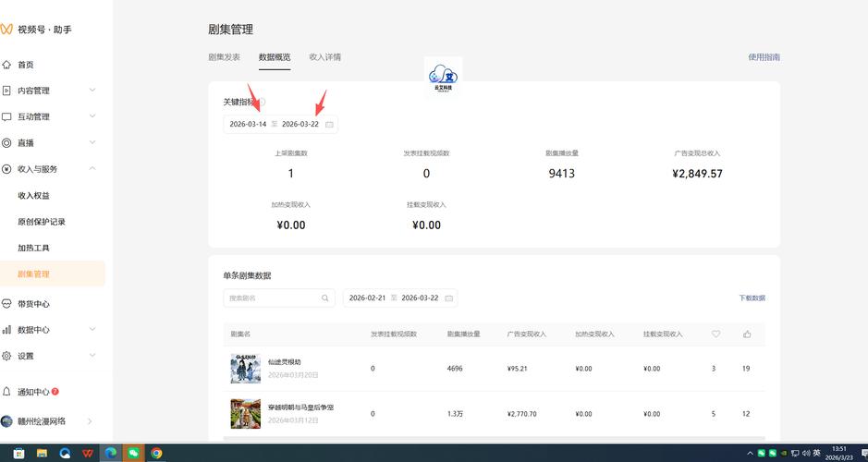This screenshot has height=462, width=868.
Task: Click the 英 input method indicator
Action: [x=816, y=453]
